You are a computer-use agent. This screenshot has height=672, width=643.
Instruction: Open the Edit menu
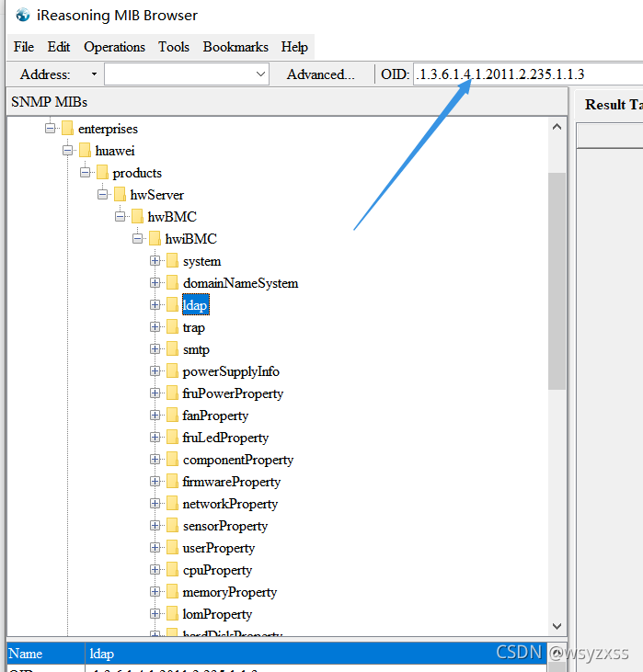coord(58,47)
